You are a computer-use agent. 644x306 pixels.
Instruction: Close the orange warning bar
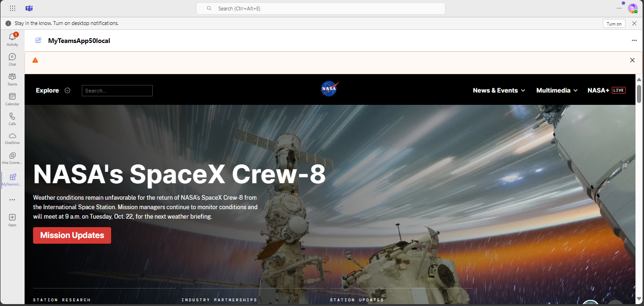point(632,60)
